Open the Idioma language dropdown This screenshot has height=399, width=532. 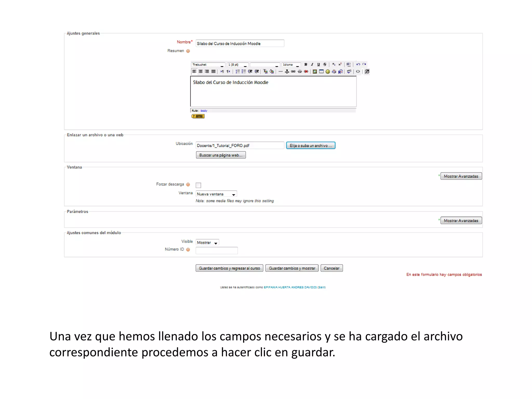(291, 64)
